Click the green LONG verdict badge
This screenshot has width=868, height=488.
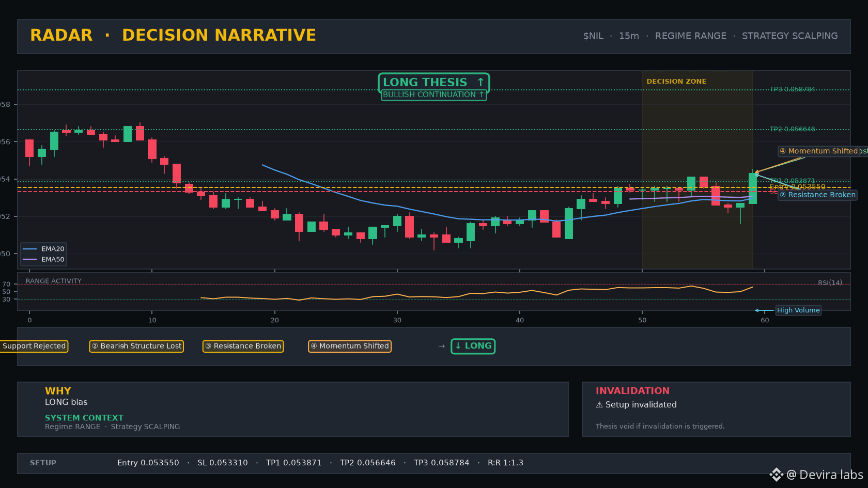(473, 346)
